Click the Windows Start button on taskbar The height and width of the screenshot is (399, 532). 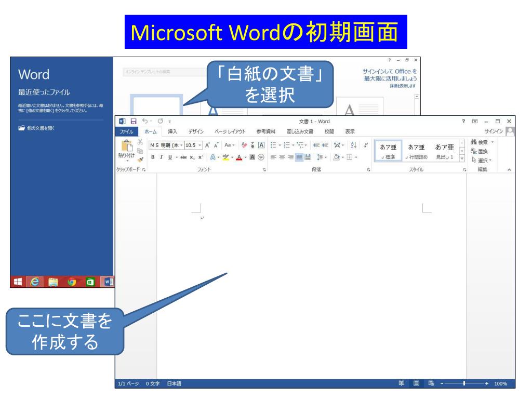click(x=18, y=282)
